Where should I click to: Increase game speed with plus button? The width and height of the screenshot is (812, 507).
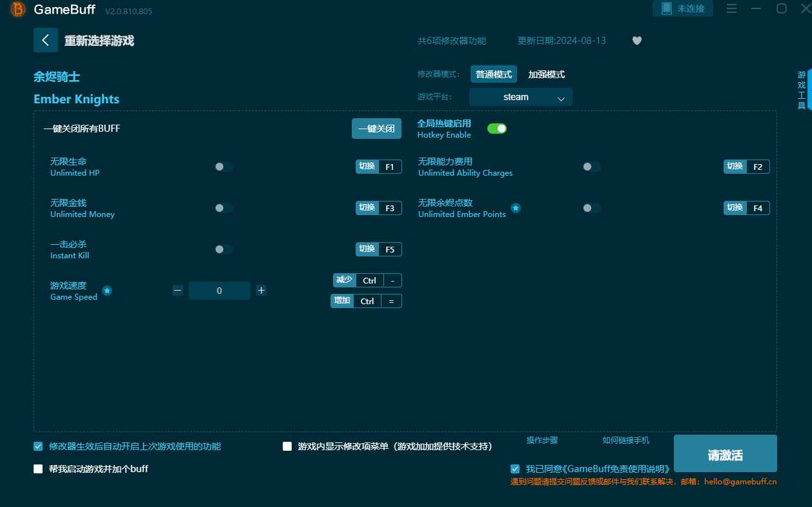coord(261,291)
